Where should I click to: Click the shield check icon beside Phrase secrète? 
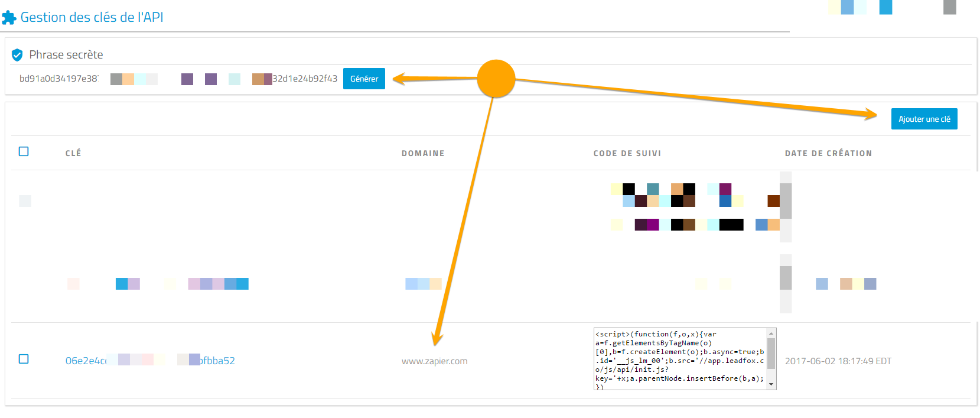coord(17,55)
